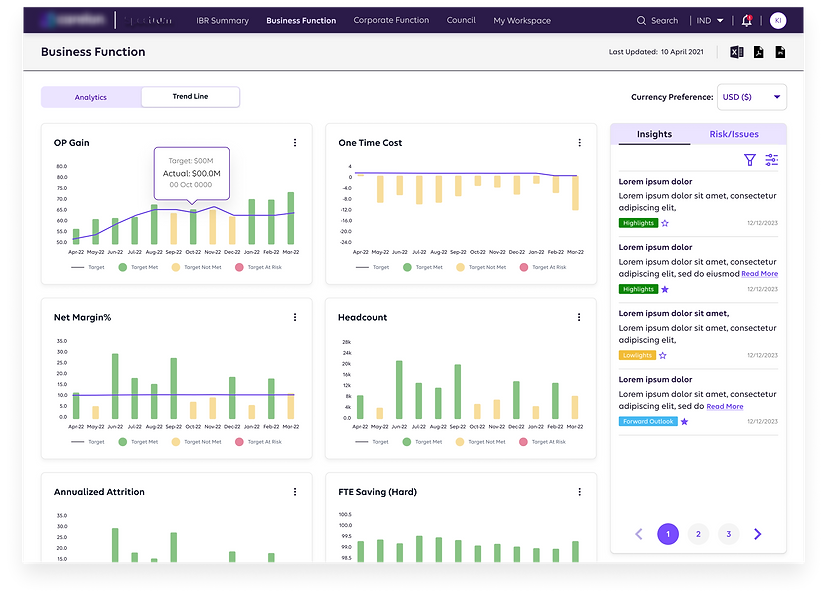
Task: Switch to the Trend Line view
Action: coord(190,97)
